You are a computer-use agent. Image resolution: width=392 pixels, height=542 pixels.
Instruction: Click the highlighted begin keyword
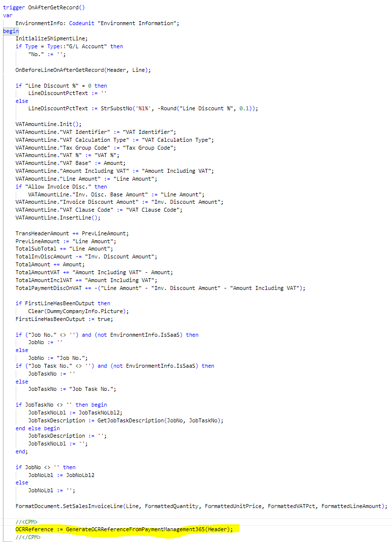pyautogui.click(x=10, y=31)
